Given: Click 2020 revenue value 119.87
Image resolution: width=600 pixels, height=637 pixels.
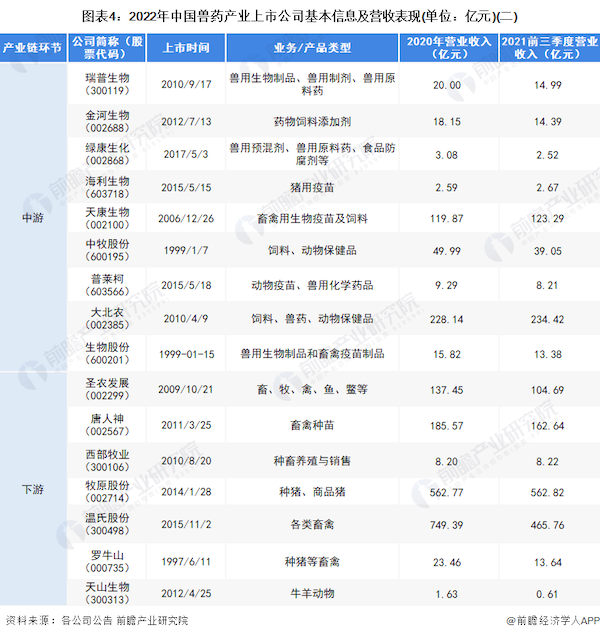Looking at the screenshot, I should 446,219.
